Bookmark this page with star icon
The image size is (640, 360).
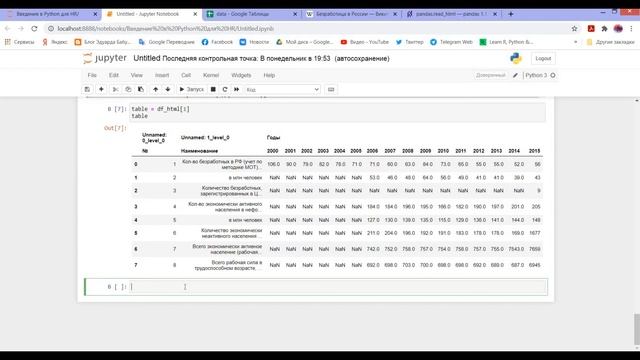click(x=574, y=29)
